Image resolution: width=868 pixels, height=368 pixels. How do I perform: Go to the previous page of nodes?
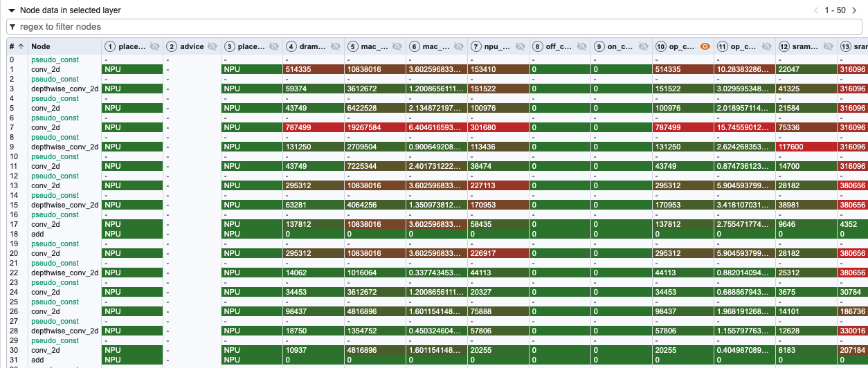[x=816, y=10]
